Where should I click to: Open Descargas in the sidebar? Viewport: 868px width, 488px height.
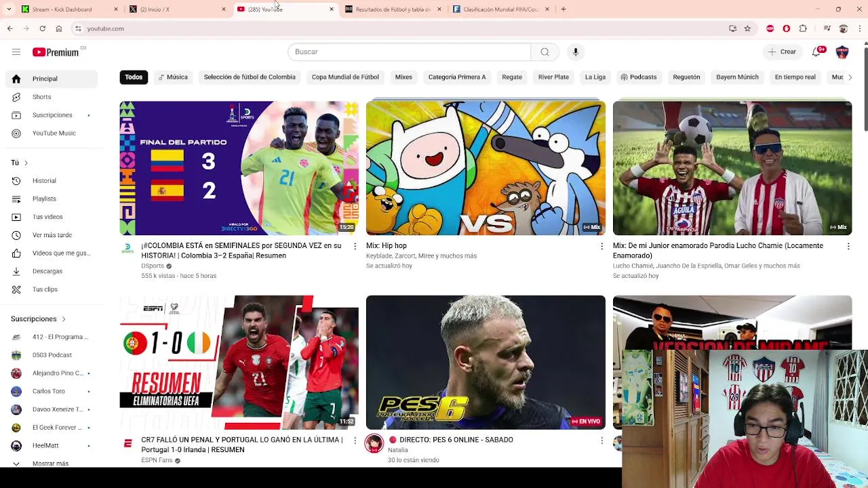[x=52, y=271]
